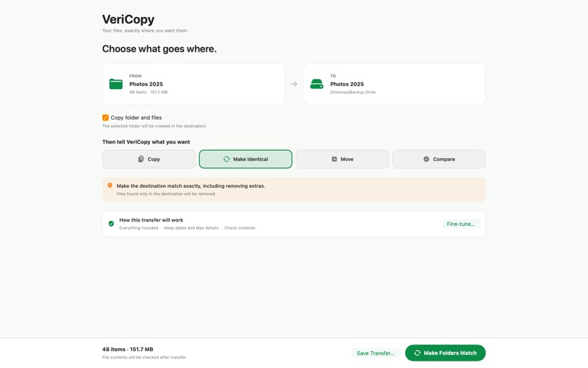Click the Compare mode badge icon
Screen dimensions: 588x368
426,159
